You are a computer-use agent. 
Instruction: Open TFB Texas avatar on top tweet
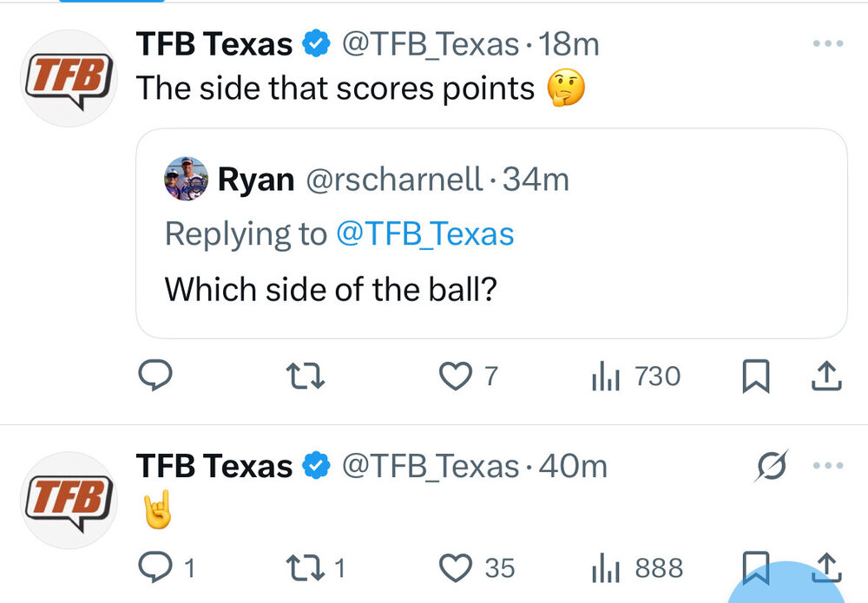point(69,78)
